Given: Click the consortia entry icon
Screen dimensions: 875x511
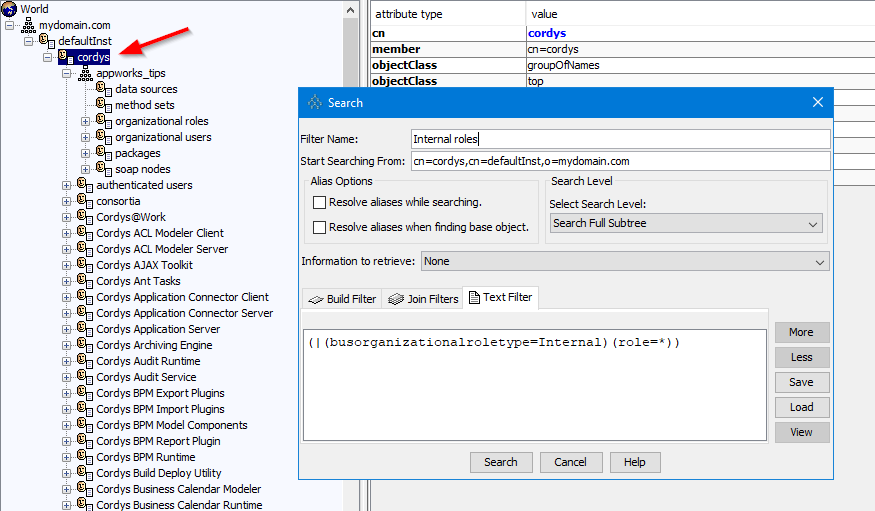Looking at the screenshot, I should (x=85, y=201).
